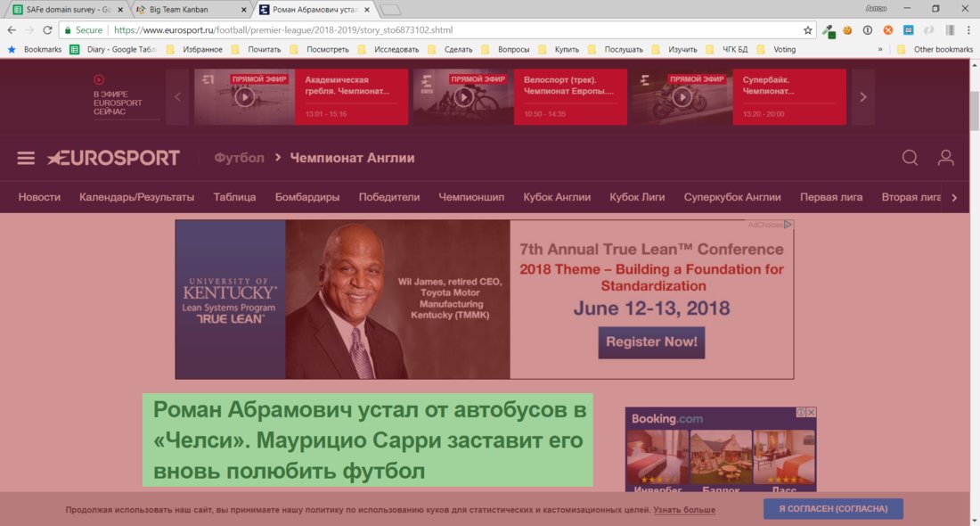Open the cookie extension icon

pyautogui.click(x=847, y=30)
